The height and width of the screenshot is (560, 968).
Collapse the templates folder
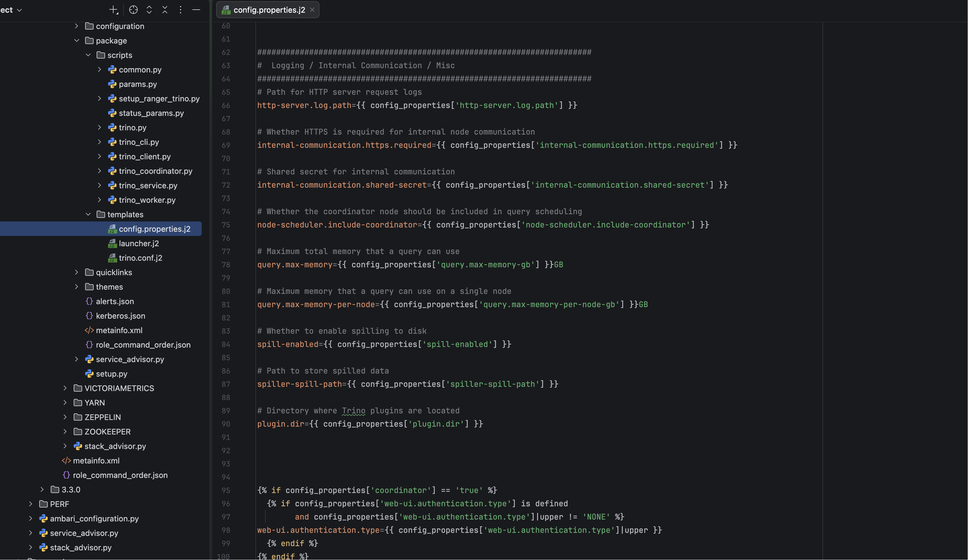(88, 215)
